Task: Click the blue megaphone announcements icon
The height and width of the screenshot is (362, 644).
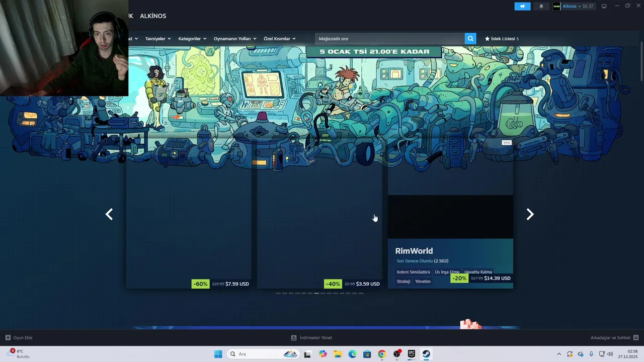Action: click(522, 6)
